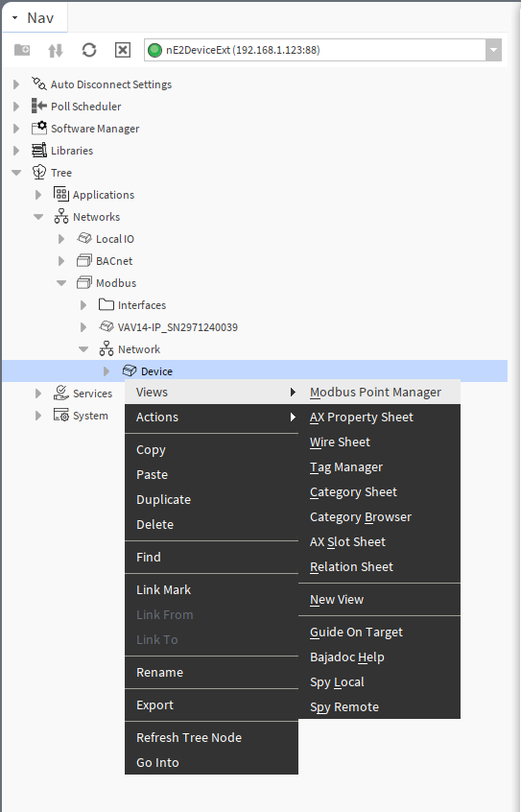The height and width of the screenshot is (812, 521).
Task: Collapse the Networks node
Action: (38, 217)
